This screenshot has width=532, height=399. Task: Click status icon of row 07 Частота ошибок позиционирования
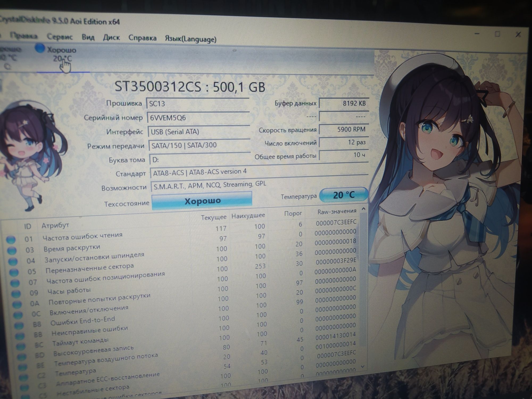(x=15, y=283)
